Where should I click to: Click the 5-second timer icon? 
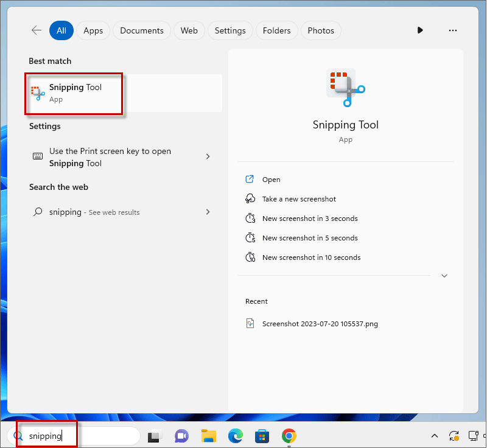point(250,237)
